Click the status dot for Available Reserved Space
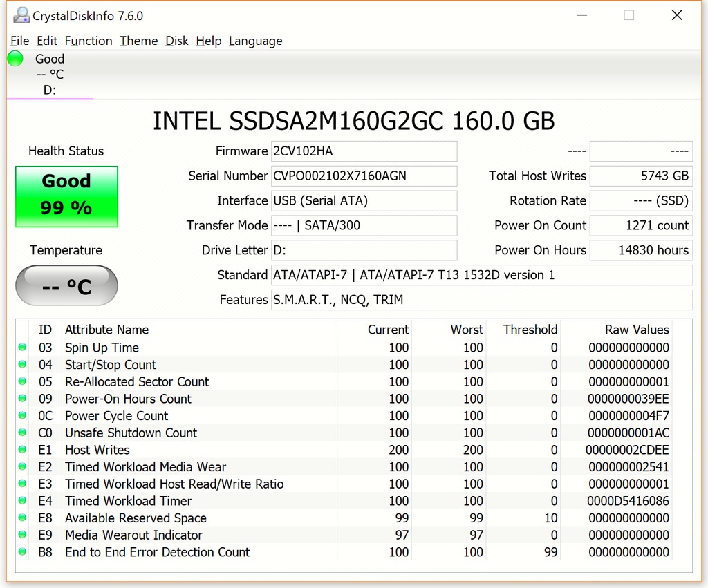The width and height of the screenshot is (708, 588). tap(22, 518)
